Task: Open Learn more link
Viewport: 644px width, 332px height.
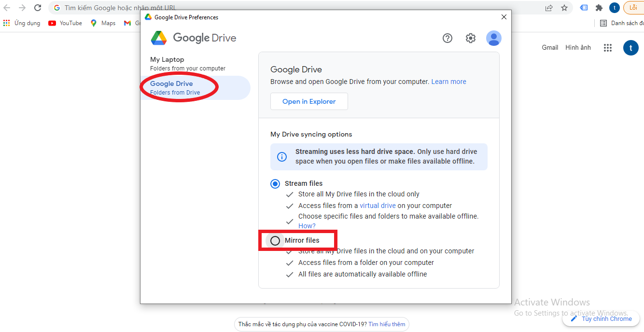Action: [x=449, y=82]
